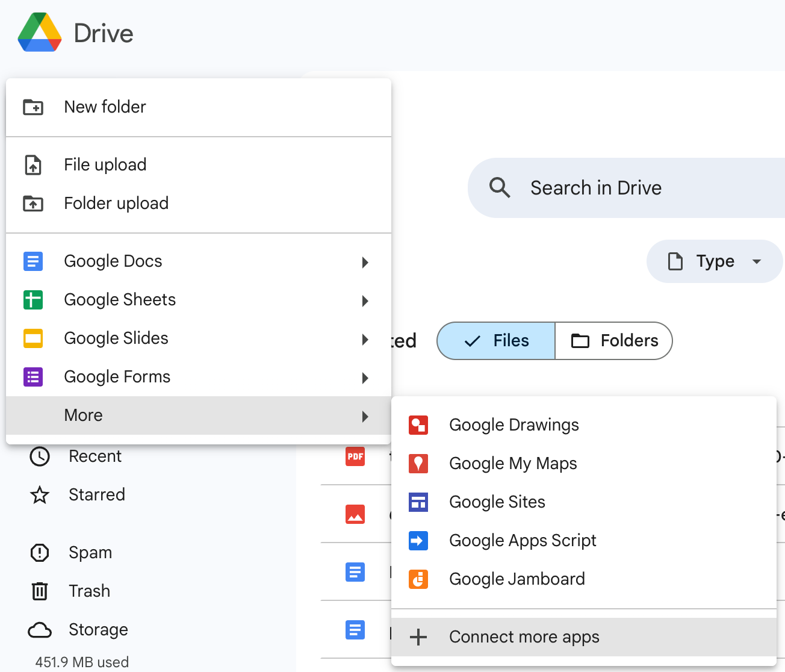Viewport: 785px width, 672px height.
Task: Choose File upload in the menu
Action: tap(105, 165)
